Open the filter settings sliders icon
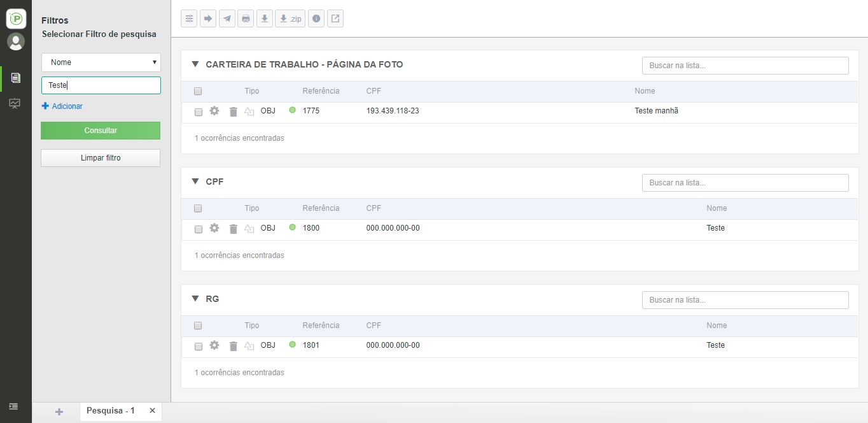Viewport: 868px width, 423px height. coord(189,18)
